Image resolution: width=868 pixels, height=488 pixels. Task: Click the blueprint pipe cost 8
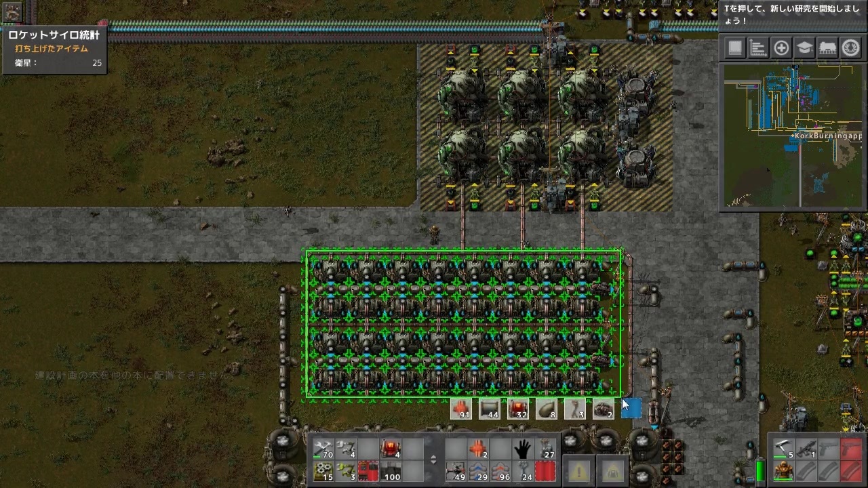(x=546, y=409)
